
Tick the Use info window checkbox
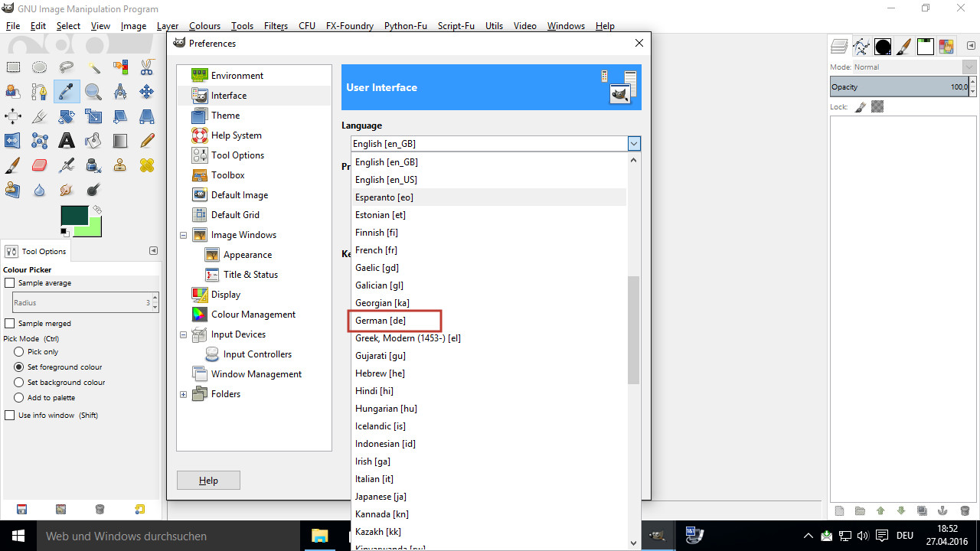pyautogui.click(x=10, y=416)
